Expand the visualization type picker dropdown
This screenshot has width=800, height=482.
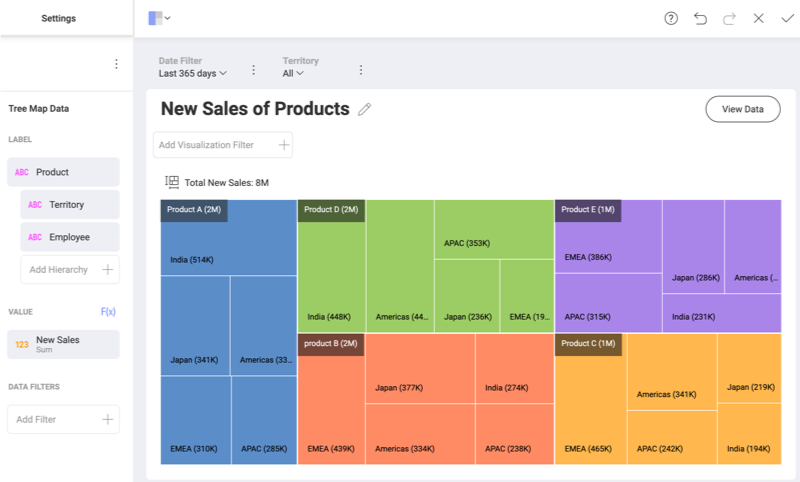coord(159,18)
